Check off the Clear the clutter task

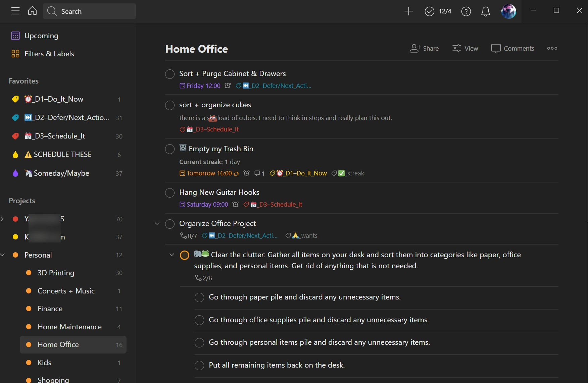185,255
